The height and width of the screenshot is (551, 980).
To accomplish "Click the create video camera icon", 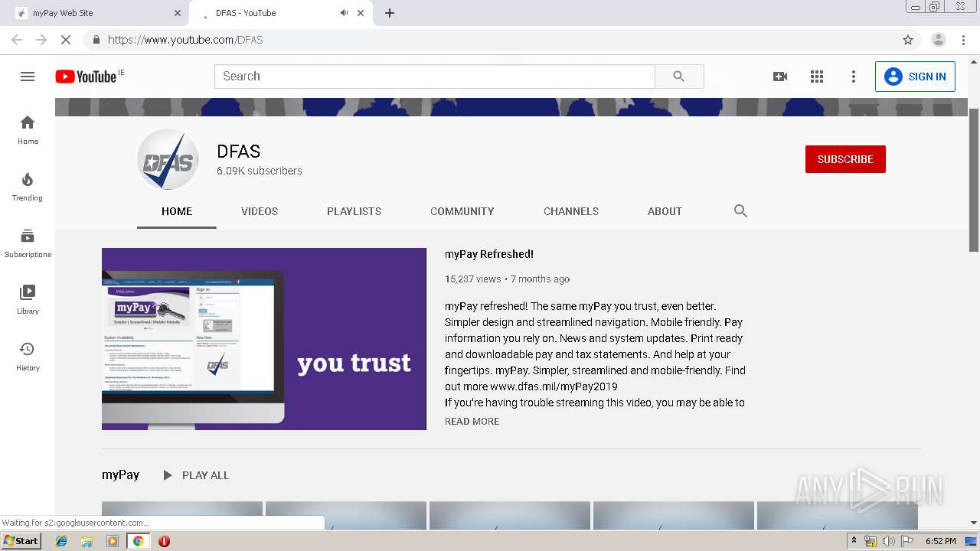I will [780, 77].
